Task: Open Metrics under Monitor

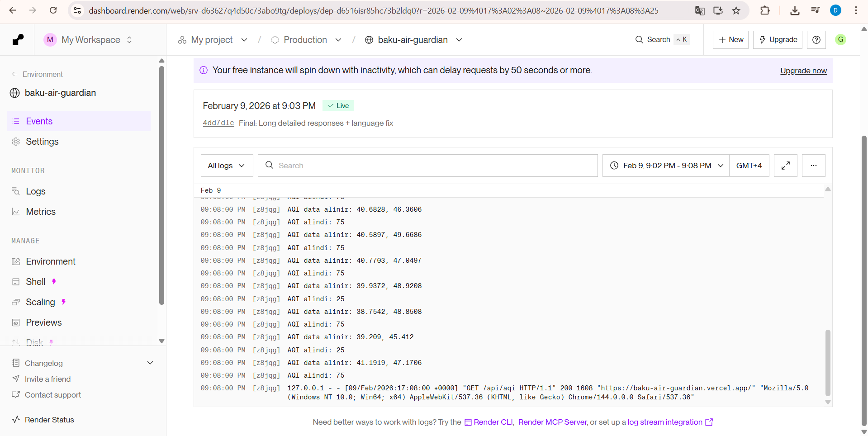Action: click(79, 212)
